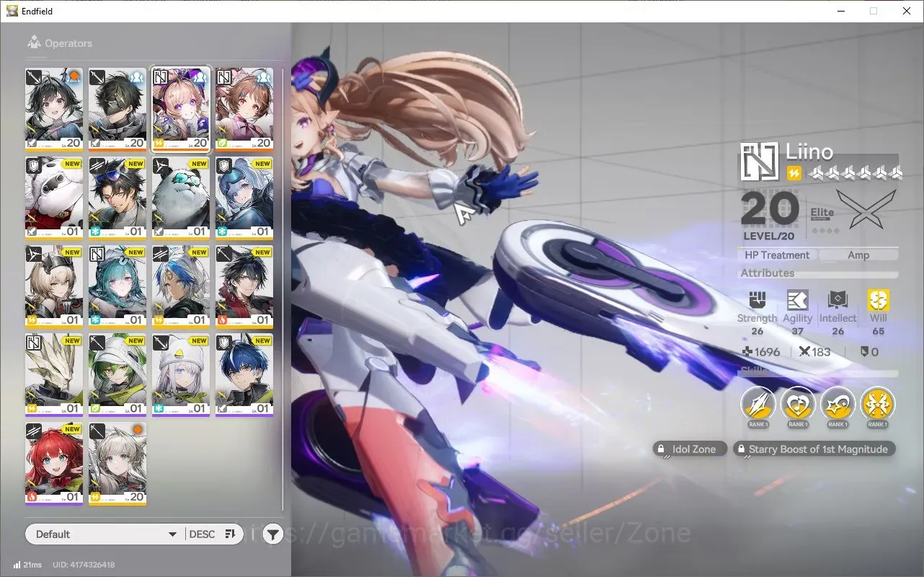Screen dimensions: 924x577
Task: Open the fully yellow twin-starburst skill icon
Action: coord(877,405)
